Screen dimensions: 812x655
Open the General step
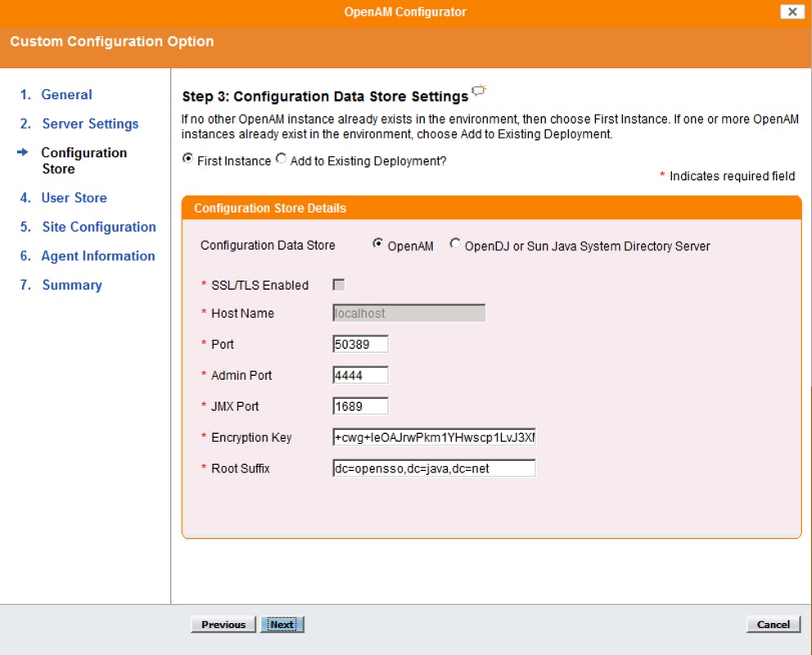click(x=66, y=94)
